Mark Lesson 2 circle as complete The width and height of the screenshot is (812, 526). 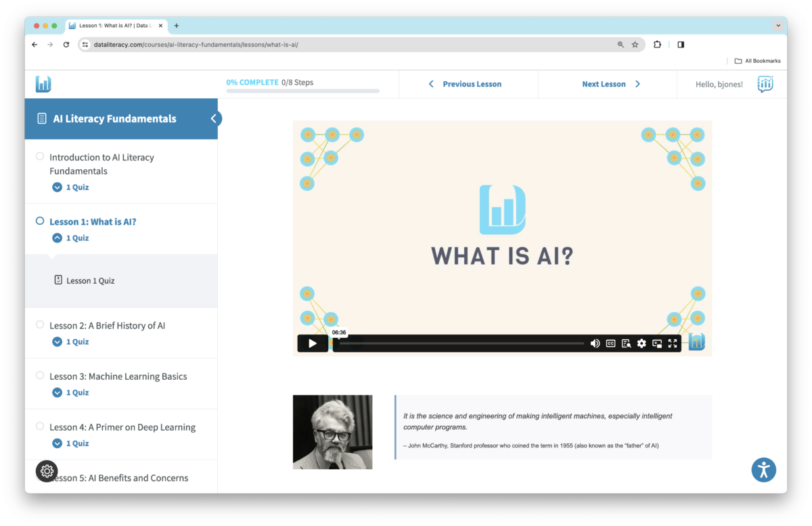[x=39, y=324]
